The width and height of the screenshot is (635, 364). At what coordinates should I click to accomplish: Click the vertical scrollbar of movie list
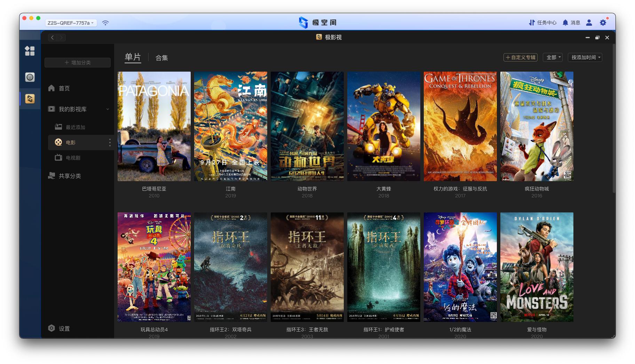[613, 118]
